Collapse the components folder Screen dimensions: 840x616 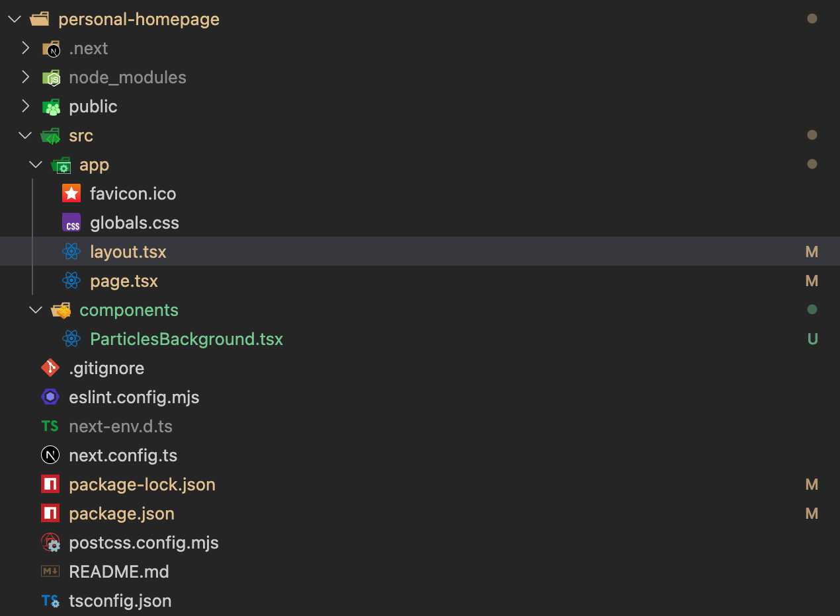(x=35, y=309)
